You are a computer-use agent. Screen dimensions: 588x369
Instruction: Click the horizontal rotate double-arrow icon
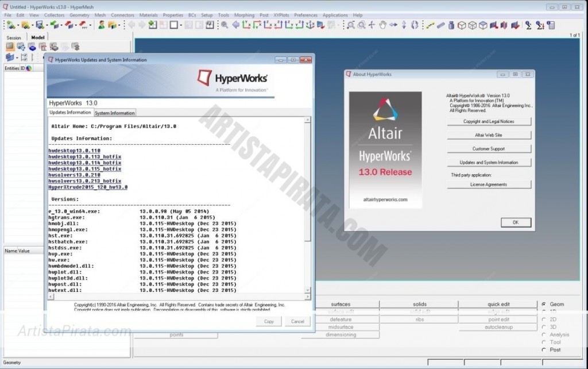click(x=393, y=25)
